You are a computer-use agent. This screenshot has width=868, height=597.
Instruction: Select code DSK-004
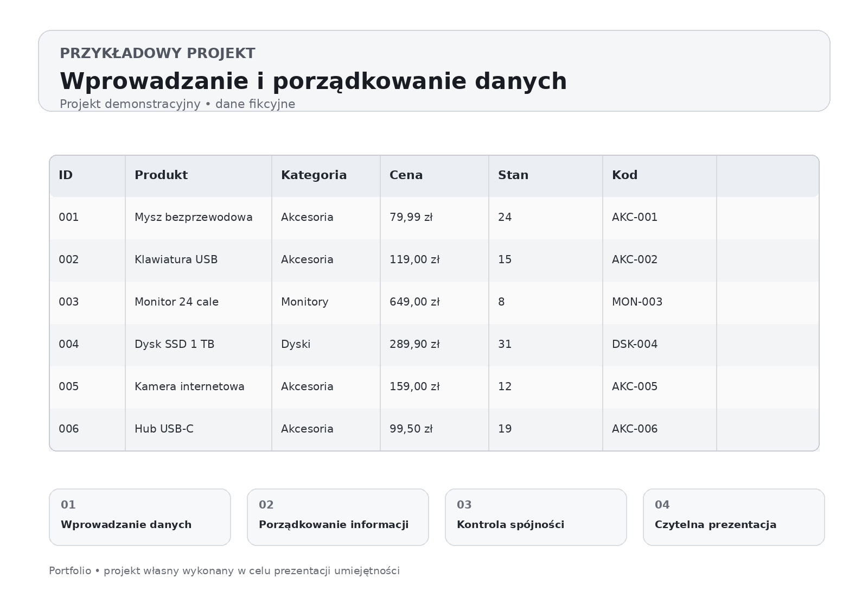(635, 345)
